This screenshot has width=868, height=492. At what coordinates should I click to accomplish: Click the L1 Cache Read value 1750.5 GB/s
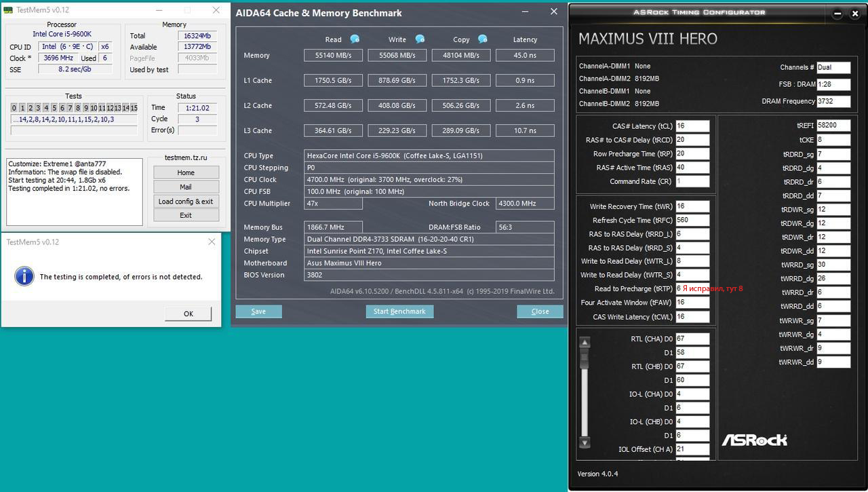point(334,81)
